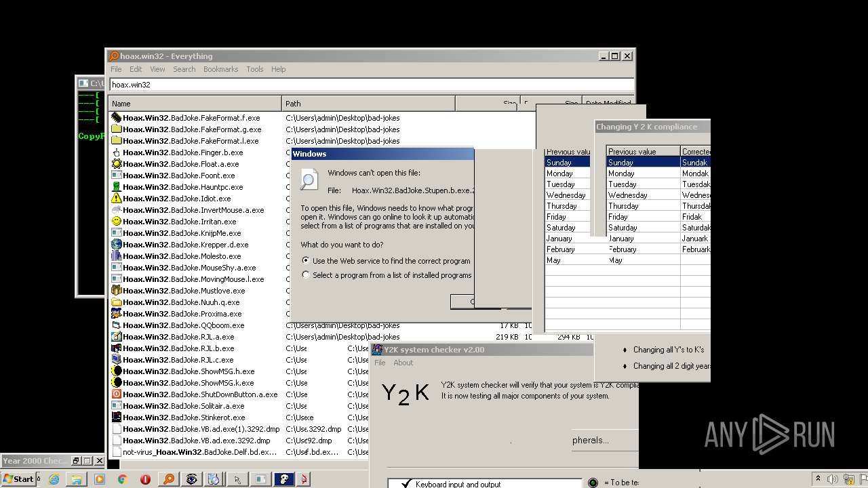Click the Start button
Screen dimensions: 868x488
[x=19, y=479]
